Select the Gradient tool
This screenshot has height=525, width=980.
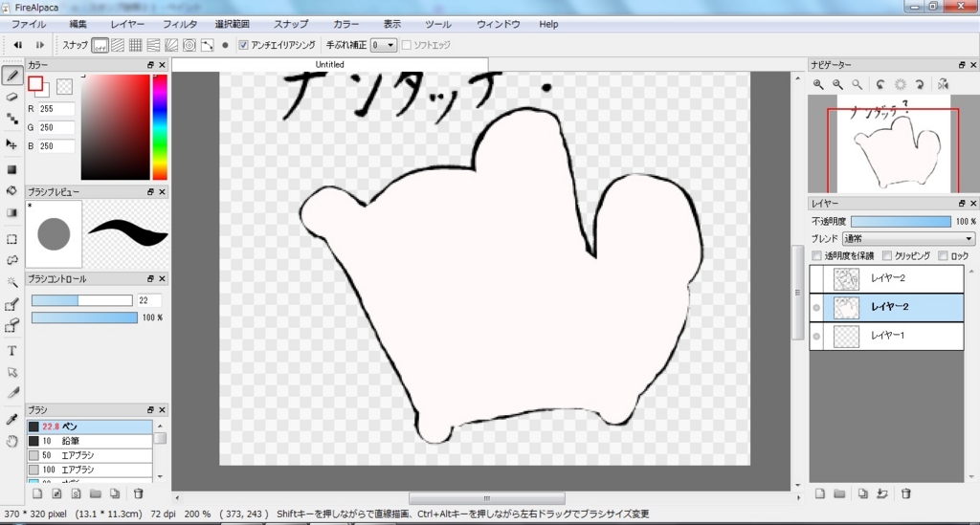pyautogui.click(x=11, y=213)
